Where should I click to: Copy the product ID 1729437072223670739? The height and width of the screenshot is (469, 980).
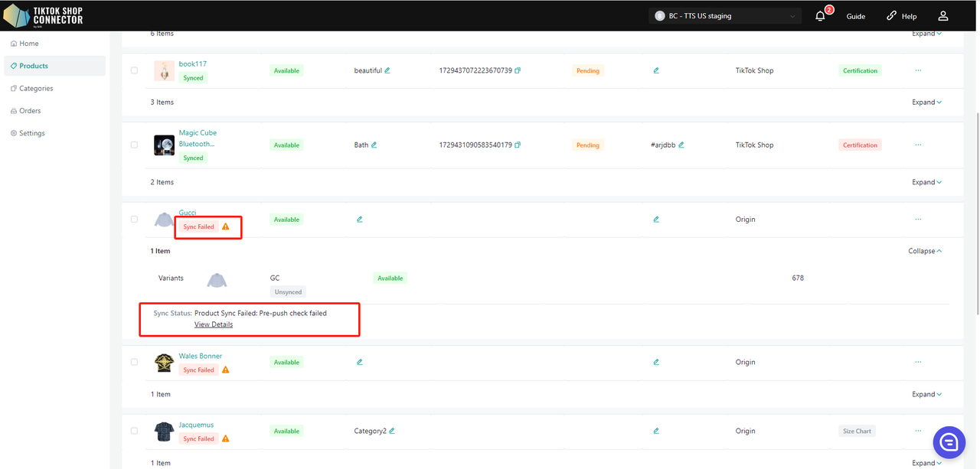point(518,70)
